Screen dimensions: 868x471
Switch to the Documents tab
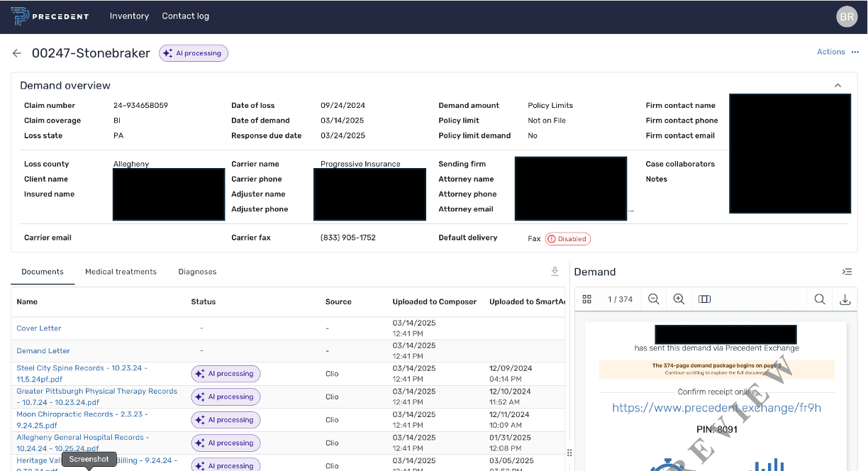pyautogui.click(x=43, y=272)
